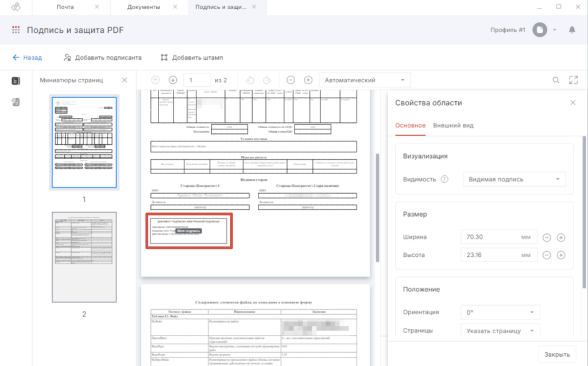Viewport: 588px width, 366px height.
Task: Expand the profile dropdown arrow
Action: tap(555, 30)
